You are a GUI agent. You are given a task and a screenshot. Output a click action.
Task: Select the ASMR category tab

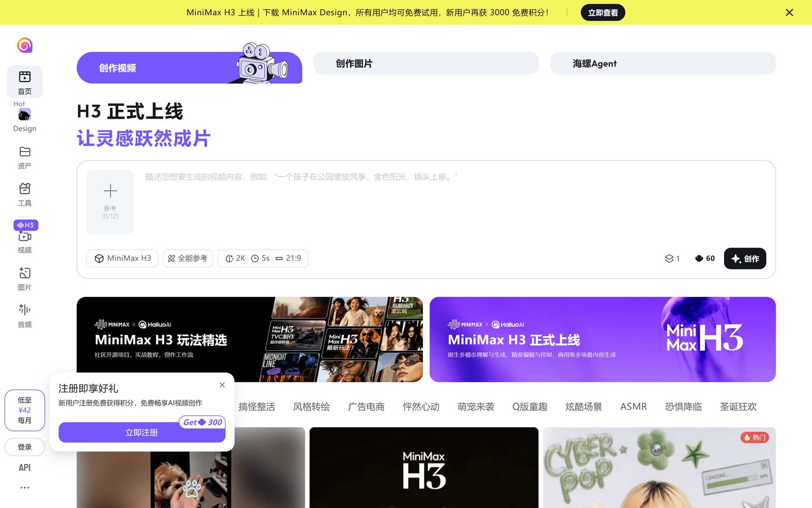coord(634,407)
